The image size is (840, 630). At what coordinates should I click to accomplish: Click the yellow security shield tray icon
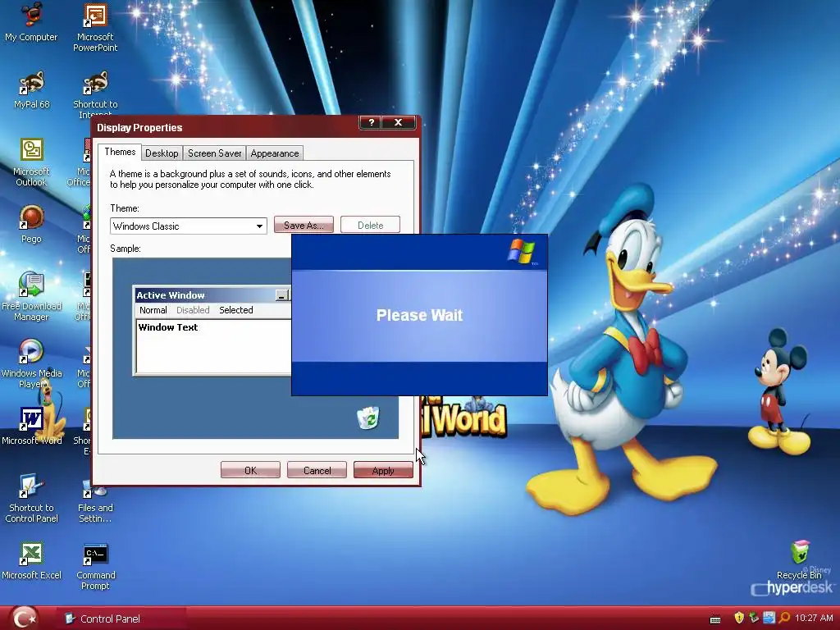pos(739,618)
